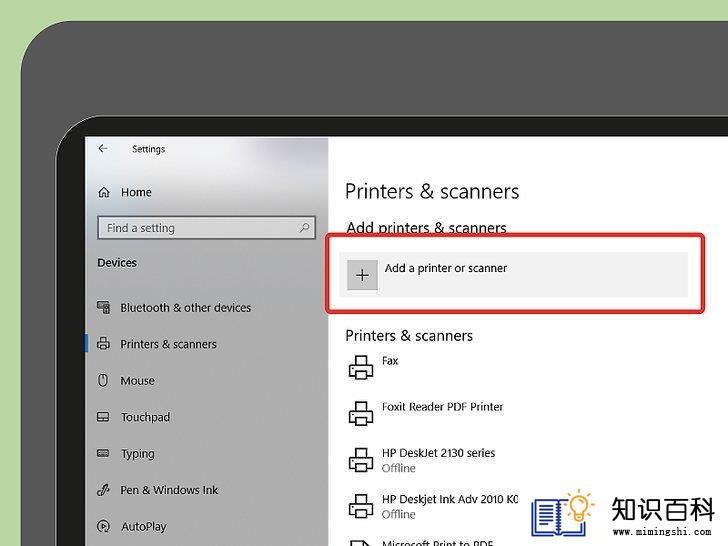The height and width of the screenshot is (546, 728).
Task: Open the Typing settings label
Action: pyautogui.click(x=138, y=454)
